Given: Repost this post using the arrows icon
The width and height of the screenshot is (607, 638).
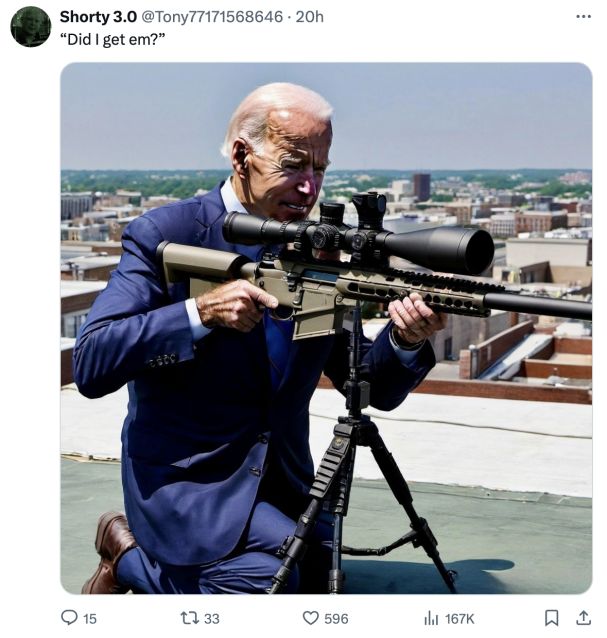Looking at the screenshot, I should pyautogui.click(x=187, y=618).
